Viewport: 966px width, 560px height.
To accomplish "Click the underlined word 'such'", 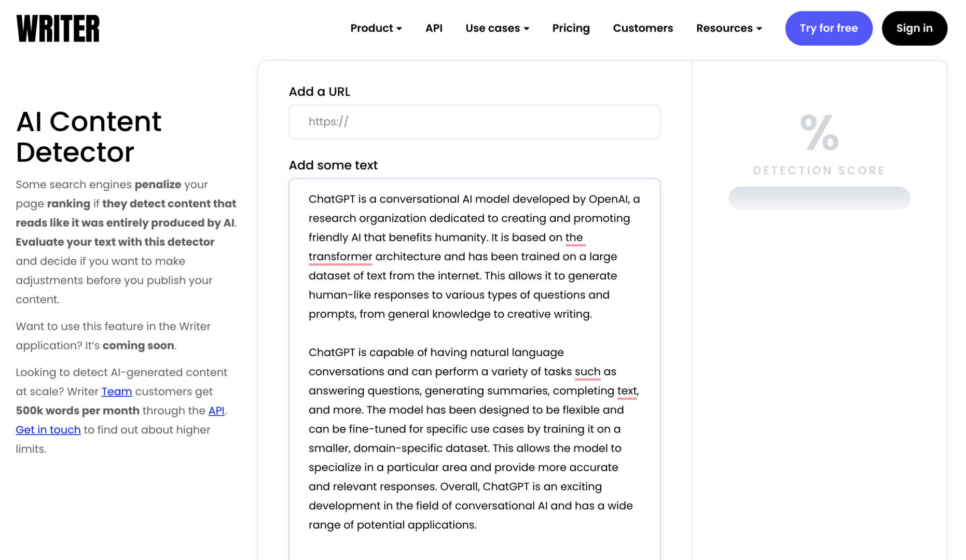I will [587, 372].
